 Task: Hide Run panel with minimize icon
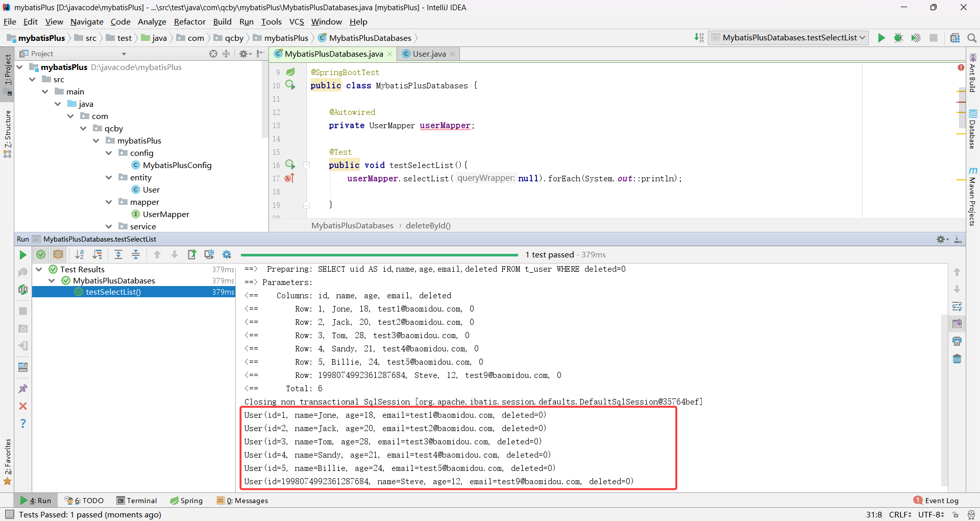pyautogui.click(x=958, y=239)
